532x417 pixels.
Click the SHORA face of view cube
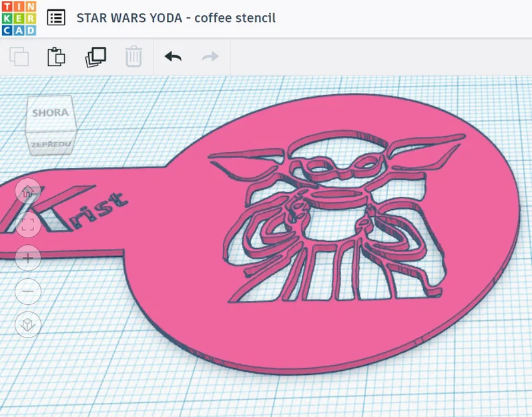point(50,113)
